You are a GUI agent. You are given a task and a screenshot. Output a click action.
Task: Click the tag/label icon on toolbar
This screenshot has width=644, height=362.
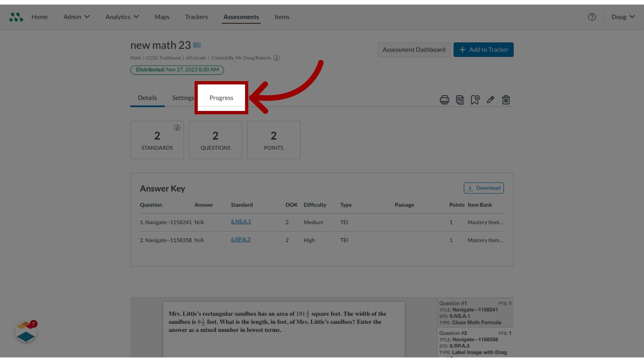pyautogui.click(x=475, y=99)
